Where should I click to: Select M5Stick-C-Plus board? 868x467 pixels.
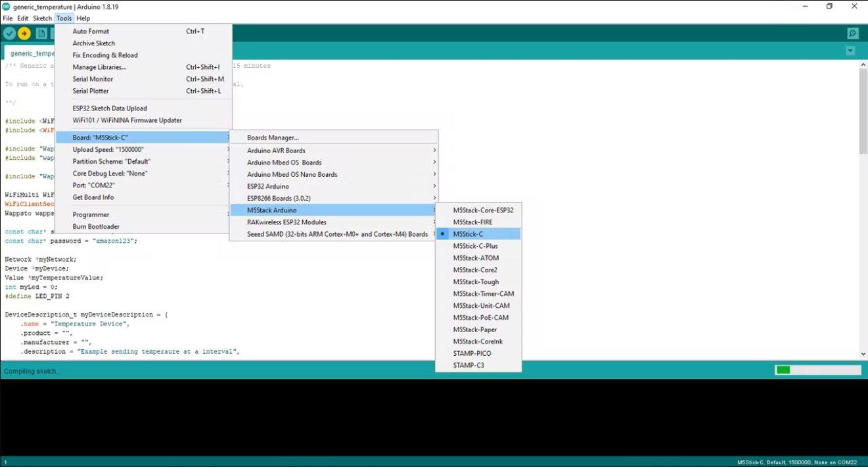478,246
